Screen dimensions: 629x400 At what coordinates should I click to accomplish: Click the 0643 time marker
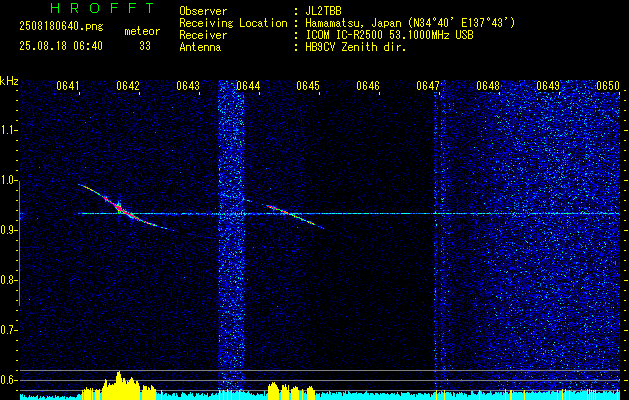[x=188, y=85]
